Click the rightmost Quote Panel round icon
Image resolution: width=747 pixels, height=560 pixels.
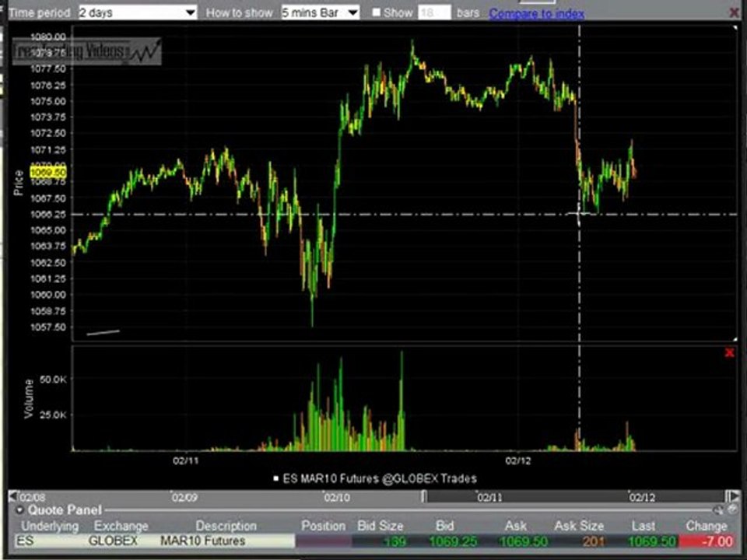(x=732, y=510)
